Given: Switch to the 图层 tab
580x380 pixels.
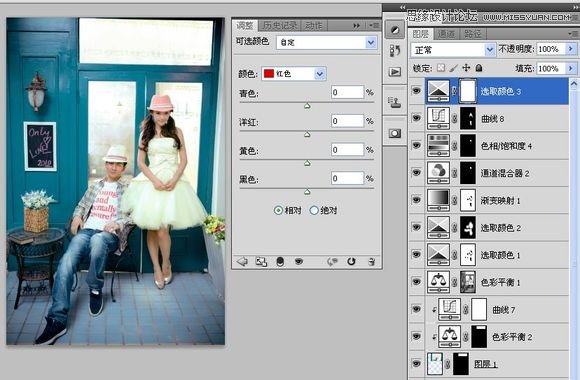Looking at the screenshot, I should pos(421,34).
